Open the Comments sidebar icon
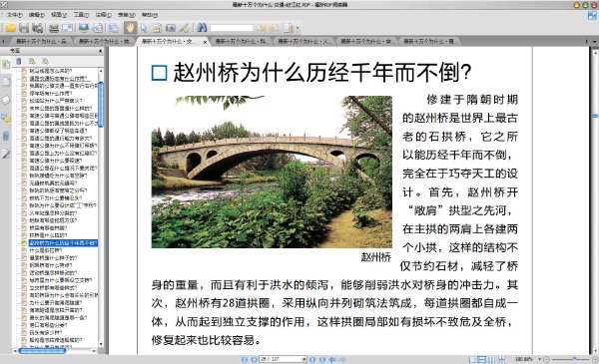Screen dimensions: 599x364 (x=6, y=118)
